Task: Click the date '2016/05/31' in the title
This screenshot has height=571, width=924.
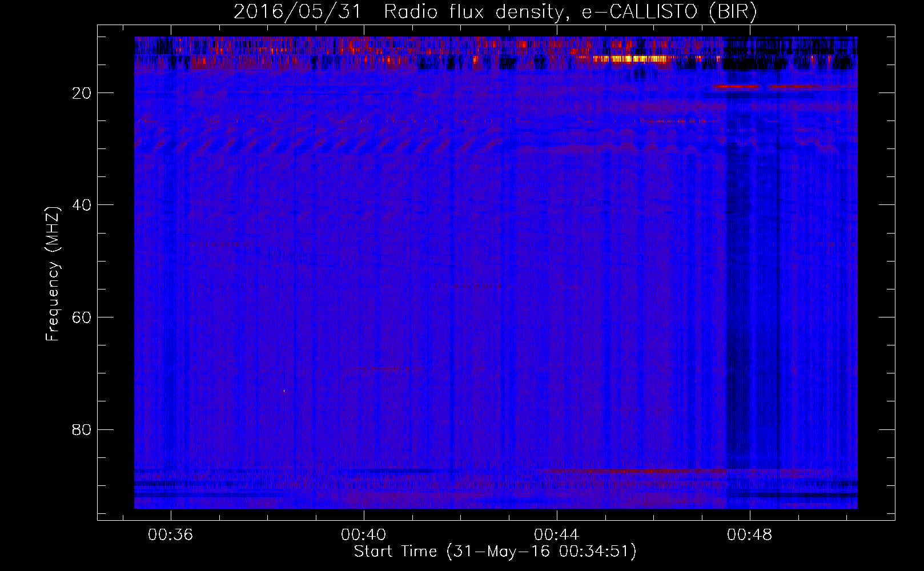Action: click(297, 11)
